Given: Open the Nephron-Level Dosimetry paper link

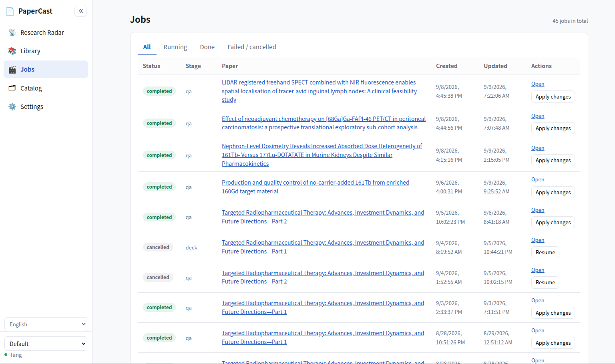Looking at the screenshot, I should pos(322,155).
